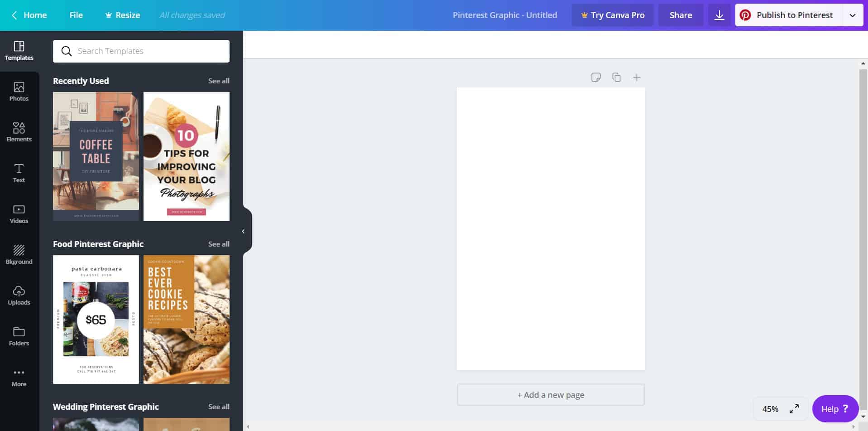Image resolution: width=868 pixels, height=431 pixels.
Task: See all Wedding Pinterest Graphic templates
Action: click(x=219, y=407)
